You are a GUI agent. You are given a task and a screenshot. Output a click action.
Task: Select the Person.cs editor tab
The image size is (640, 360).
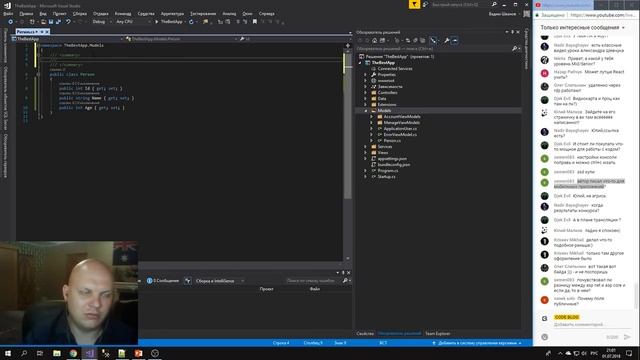point(27,31)
